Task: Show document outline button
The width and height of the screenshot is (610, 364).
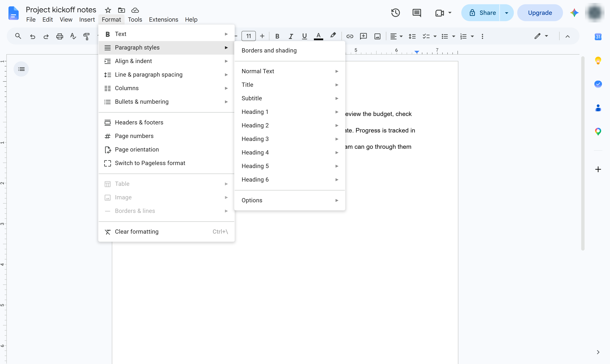Action: tap(21, 69)
